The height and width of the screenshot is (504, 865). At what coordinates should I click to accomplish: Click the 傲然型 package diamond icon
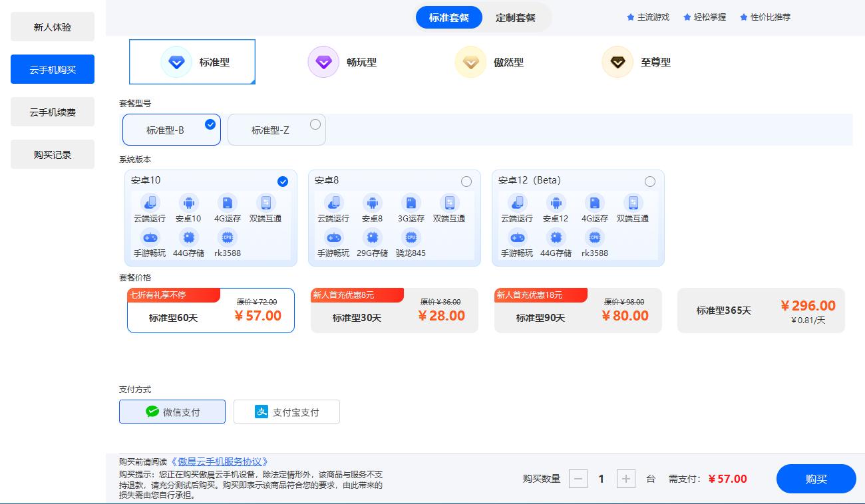point(470,62)
